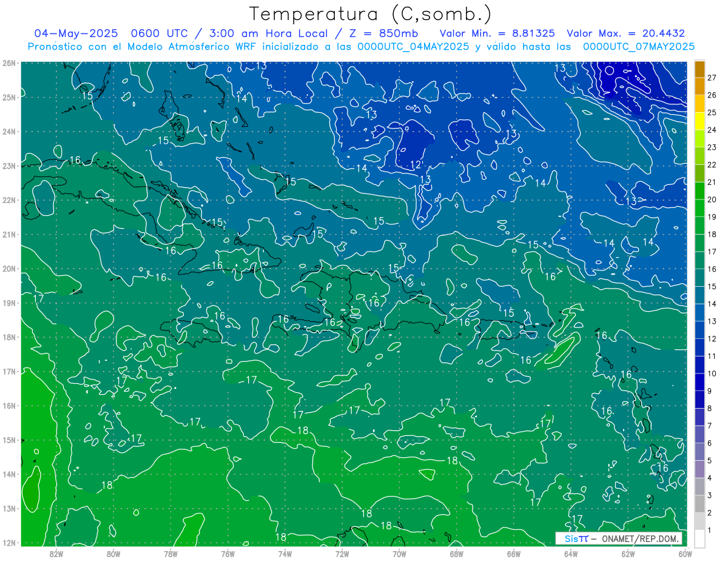Click the latitude axis label "21N"

tap(9, 234)
